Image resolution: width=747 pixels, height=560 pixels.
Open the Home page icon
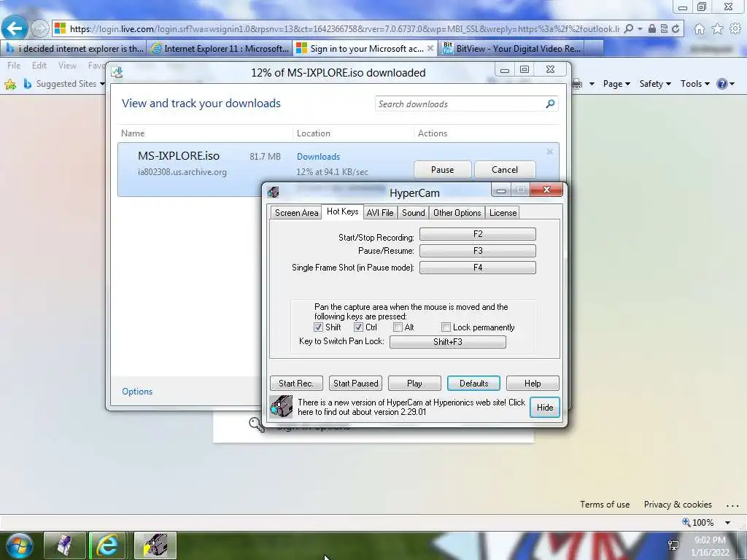[699, 29]
